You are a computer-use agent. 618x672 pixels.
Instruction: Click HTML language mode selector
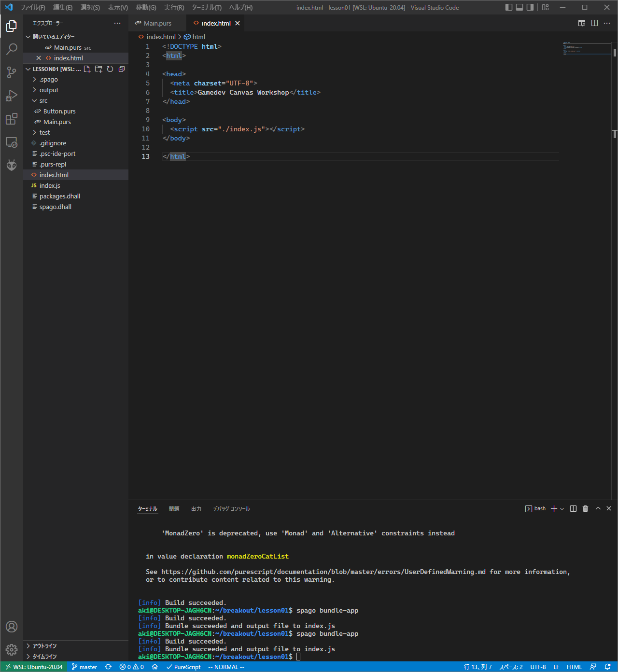pyautogui.click(x=574, y=667)
